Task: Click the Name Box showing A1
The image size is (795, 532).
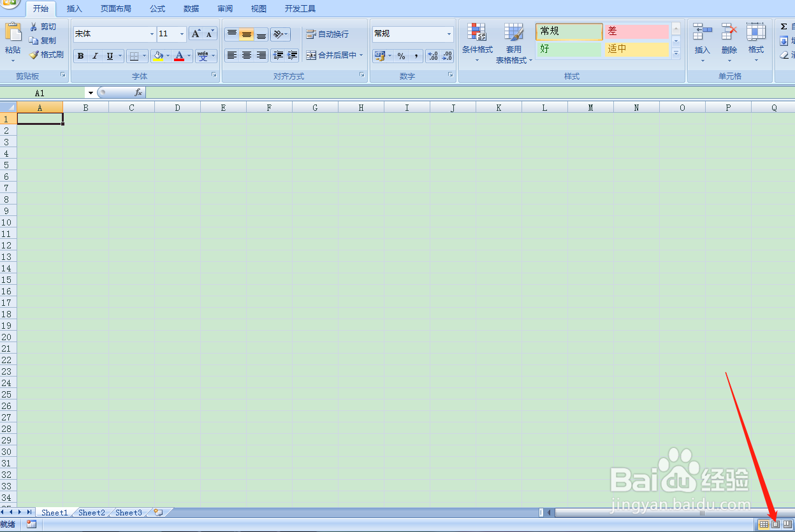Action: click(x=43, y=93)
